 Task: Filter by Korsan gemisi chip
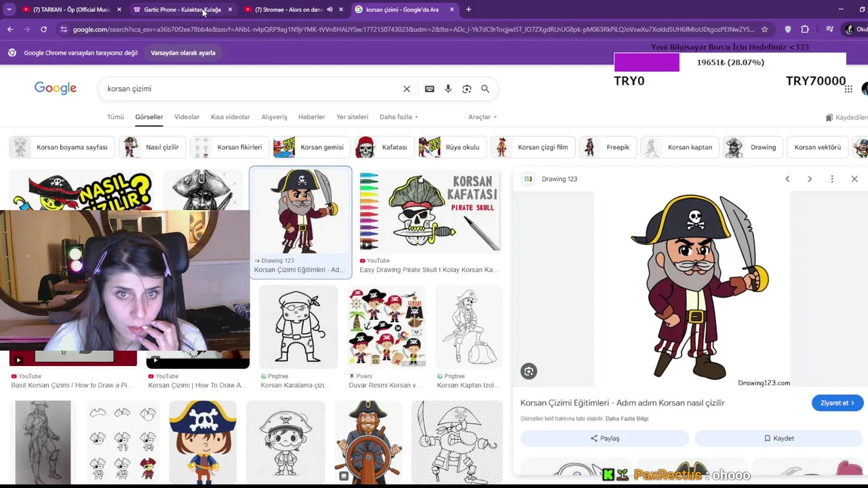click(x=312, y=147)
